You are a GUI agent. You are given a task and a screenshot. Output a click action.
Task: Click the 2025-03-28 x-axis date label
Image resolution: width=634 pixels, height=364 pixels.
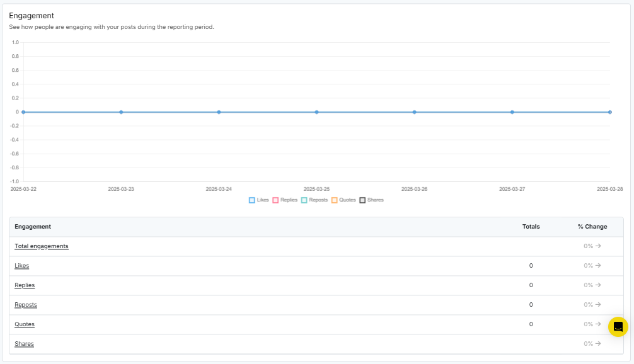(x=610, y=189)
